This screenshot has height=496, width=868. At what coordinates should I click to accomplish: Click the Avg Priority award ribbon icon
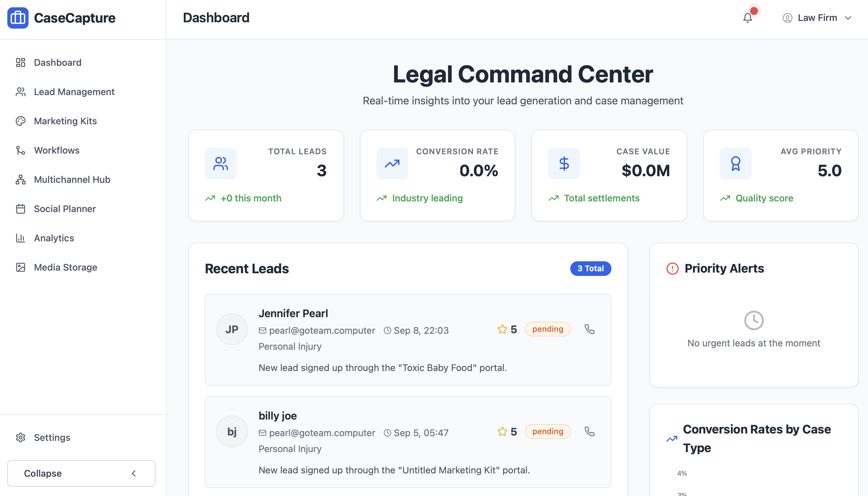[x=735, y=164]
